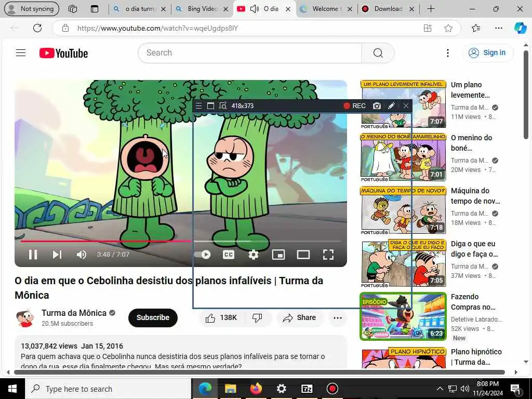Open 'Diga o que eu digo' video title
Image resolution: width=532 pixels, height=399 pixels.
(474, 249)
